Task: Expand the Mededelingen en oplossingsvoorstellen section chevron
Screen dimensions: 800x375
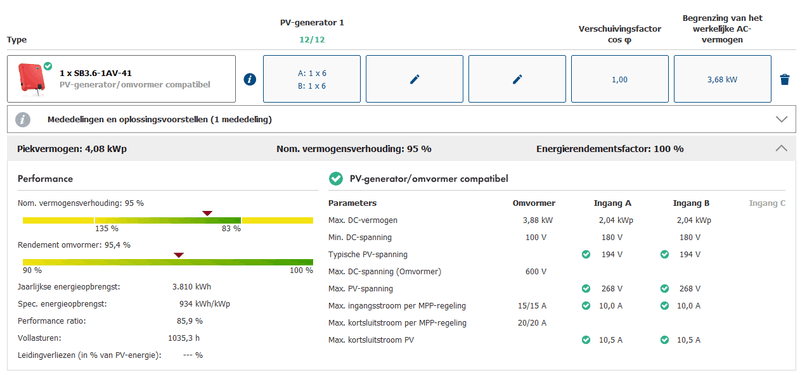Action: 781,119
